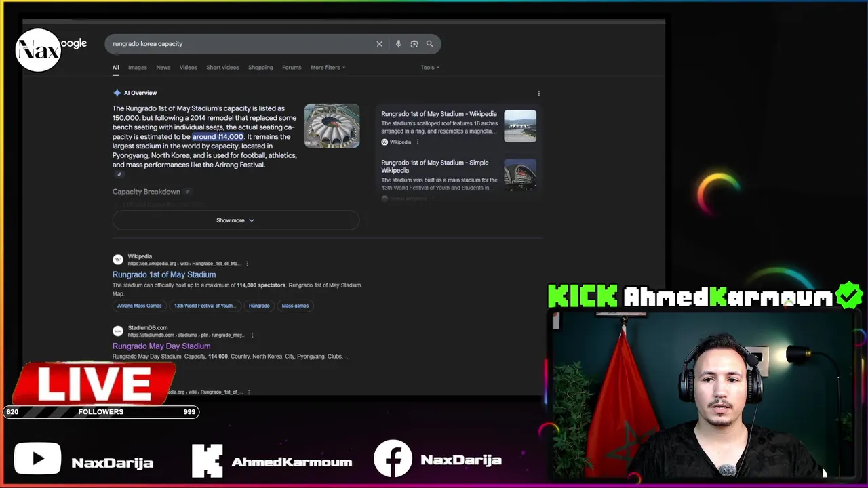868x488 pixels.
Task: Click the Capacity Breakdown heading
Action: click(146, 192)
